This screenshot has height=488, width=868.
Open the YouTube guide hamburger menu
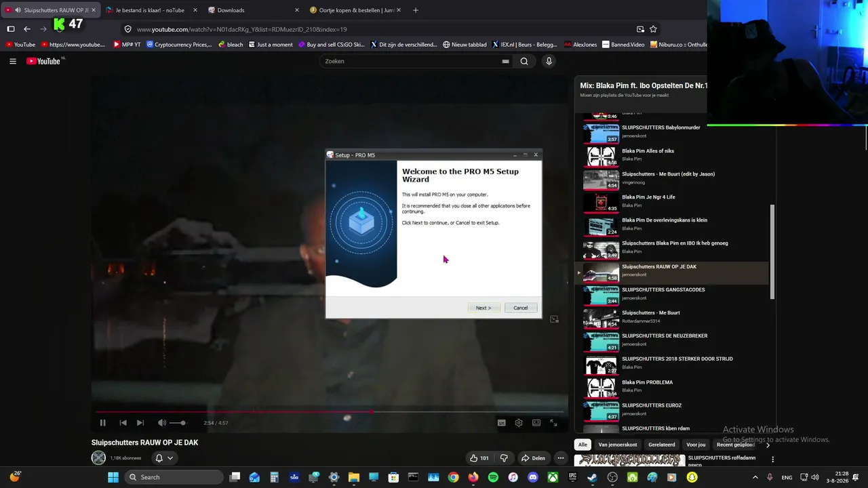(13, 61)
